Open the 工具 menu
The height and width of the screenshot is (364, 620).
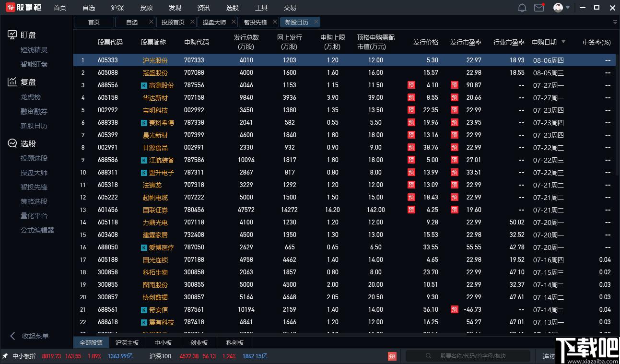click(261, 8)
